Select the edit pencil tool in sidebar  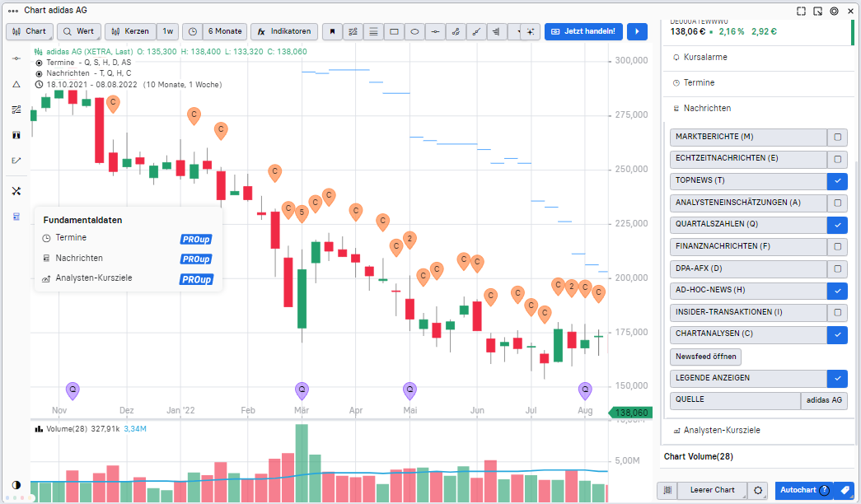pyautogui.click(x=16, y=161)
